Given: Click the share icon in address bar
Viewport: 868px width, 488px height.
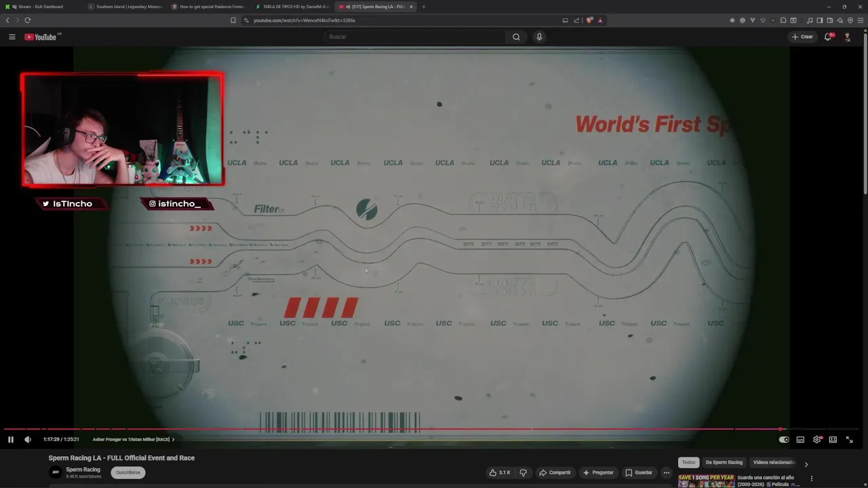Looking at the screenshot, I should click(576, 20).
